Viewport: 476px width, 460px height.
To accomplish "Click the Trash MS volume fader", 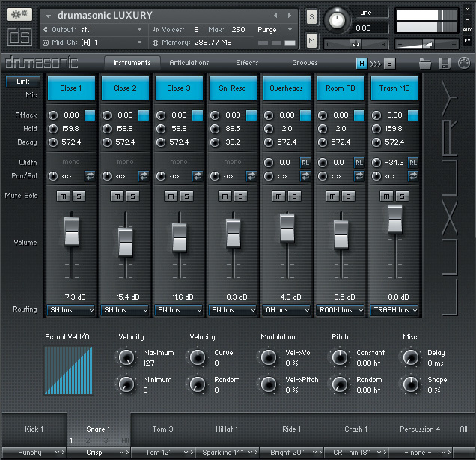I will tap(395, 219).
